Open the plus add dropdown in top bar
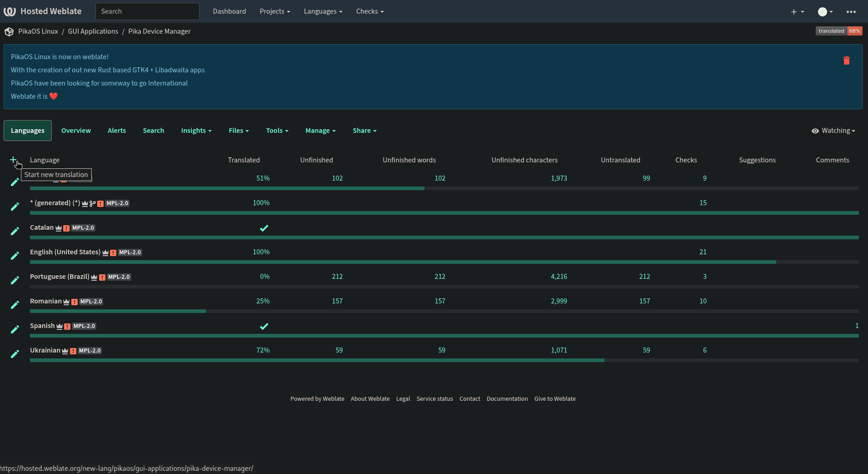The height and width of the screenshot is (474, 868). pos(798,12)
